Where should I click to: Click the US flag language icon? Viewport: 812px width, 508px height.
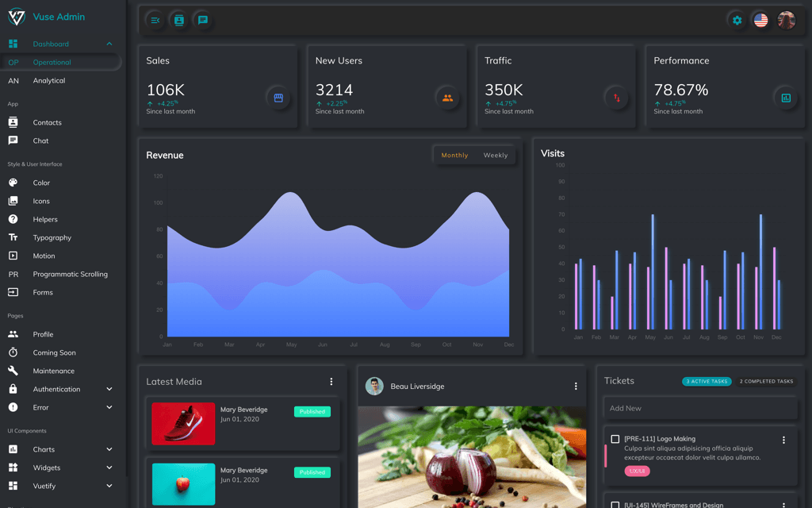pyautogui.click(x=760, y=20)
